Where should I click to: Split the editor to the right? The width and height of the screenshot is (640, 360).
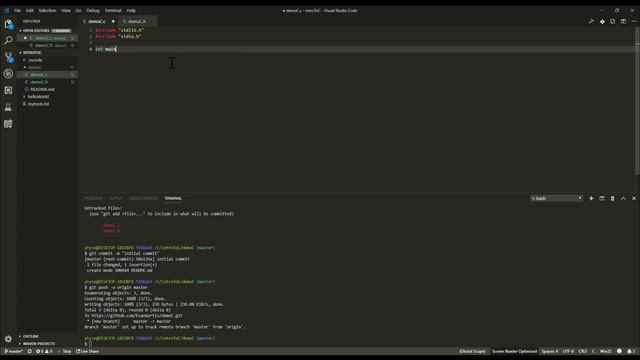pyautogui.click(x=623, y=21)
